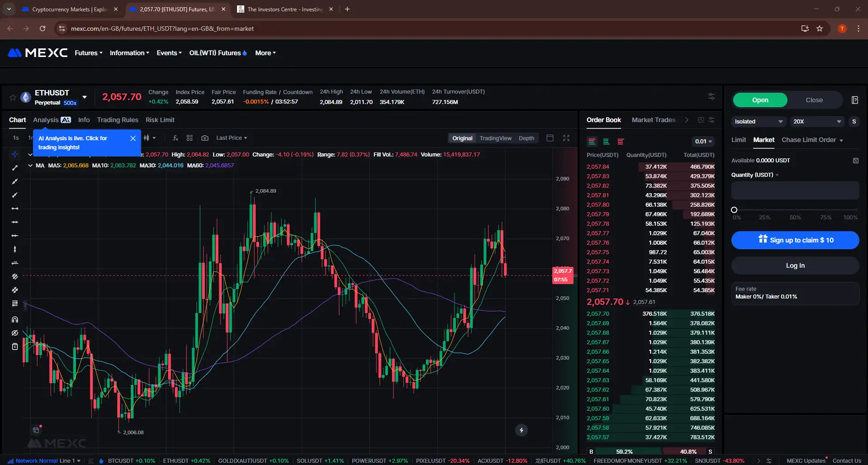Viewport: 868px width, 465px height.
Task: Set quantity slider to 25%
Action: point(764,210)
